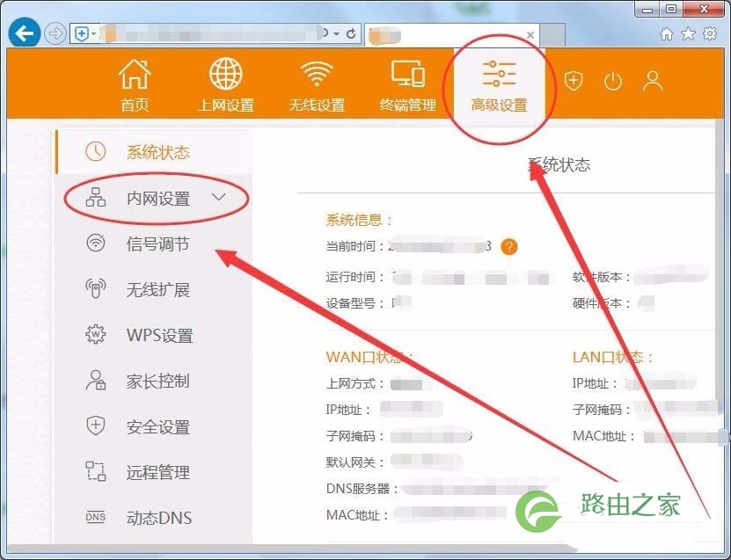The height and width of the screenshot is (560, 731).
Task: Click the 系统信息： heading
Action: (359, 220)
